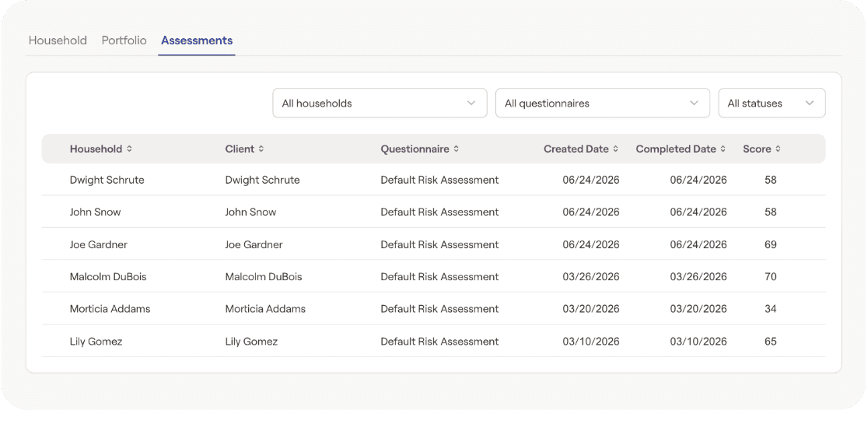Click Morticia Addams in the Household column
Image resolution: width=868 pixels, height=428 pixels.
[x=110, y=309]
